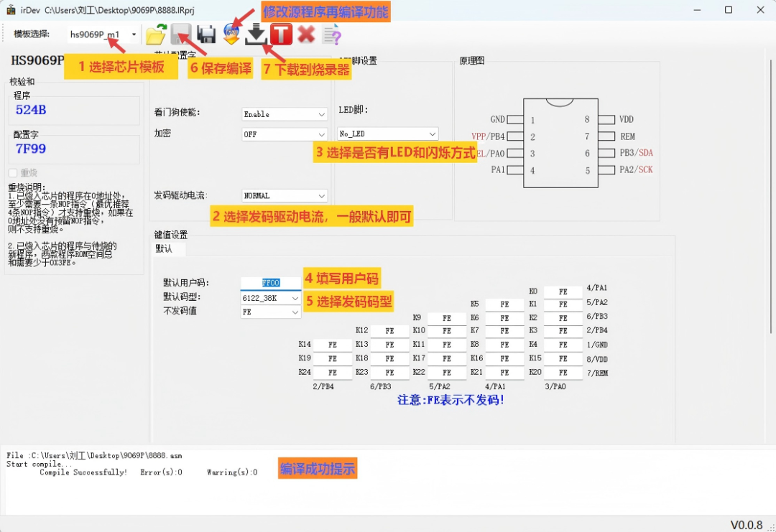Click the K11 key value field
This screenshot has width=776, height=532.
point(446,345)
